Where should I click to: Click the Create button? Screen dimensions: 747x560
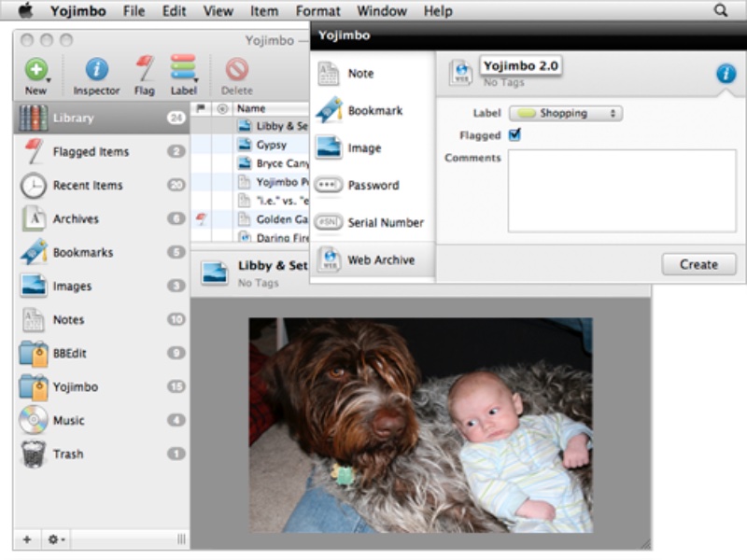click(x=698, y=264)
